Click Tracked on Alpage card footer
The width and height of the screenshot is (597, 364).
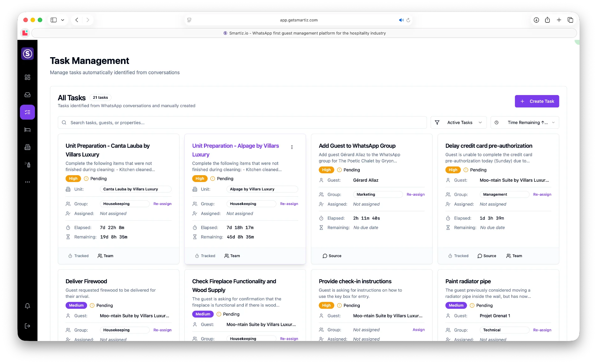[x=205, y=256]
